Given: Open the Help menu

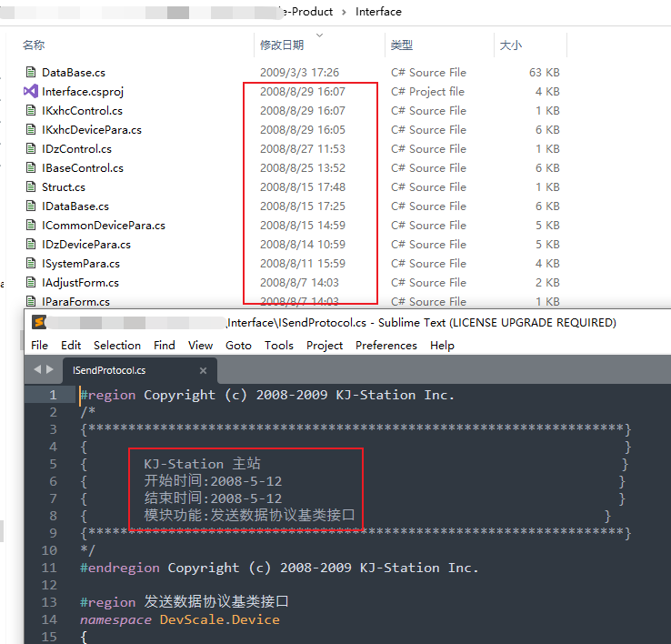Looking at the screenshot, I should pos(442,345).
